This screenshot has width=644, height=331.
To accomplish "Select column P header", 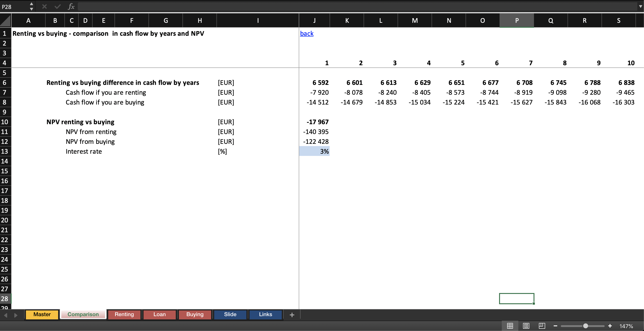I will click(x=517, y=21).
